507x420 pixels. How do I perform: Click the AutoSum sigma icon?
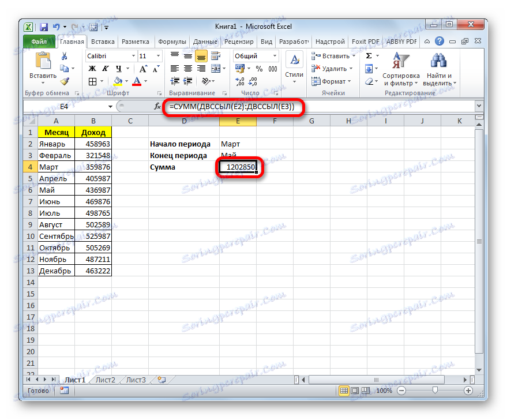[369, 56]
